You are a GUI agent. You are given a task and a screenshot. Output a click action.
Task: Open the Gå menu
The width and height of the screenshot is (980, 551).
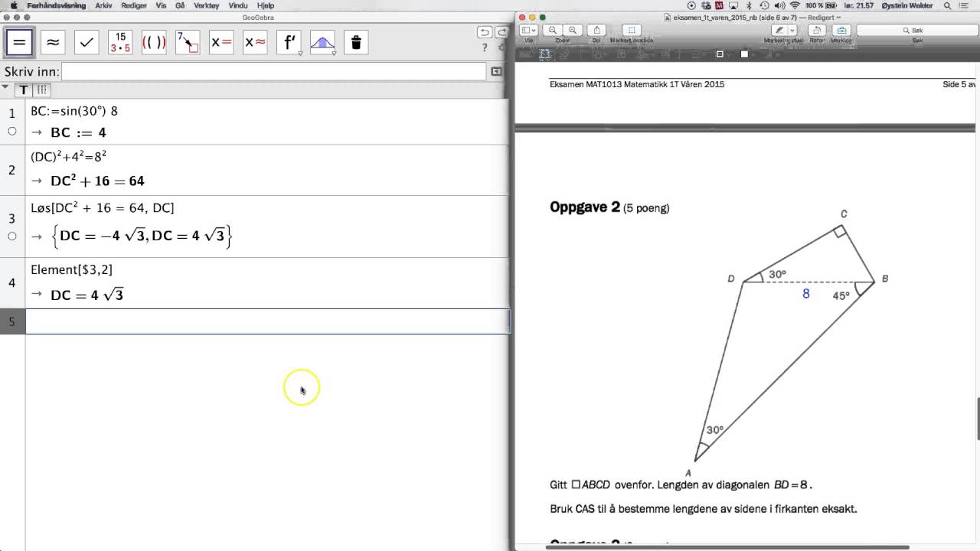pyautogui.click(x=181, y=5)
